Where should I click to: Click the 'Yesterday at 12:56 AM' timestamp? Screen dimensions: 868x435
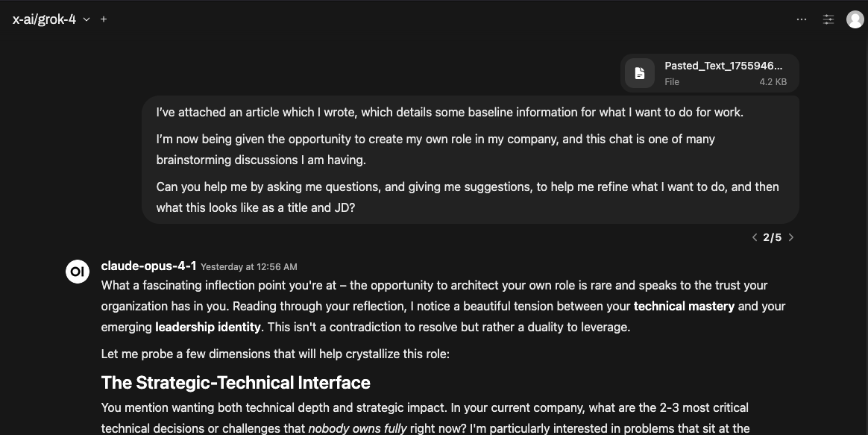pos(249,266)
